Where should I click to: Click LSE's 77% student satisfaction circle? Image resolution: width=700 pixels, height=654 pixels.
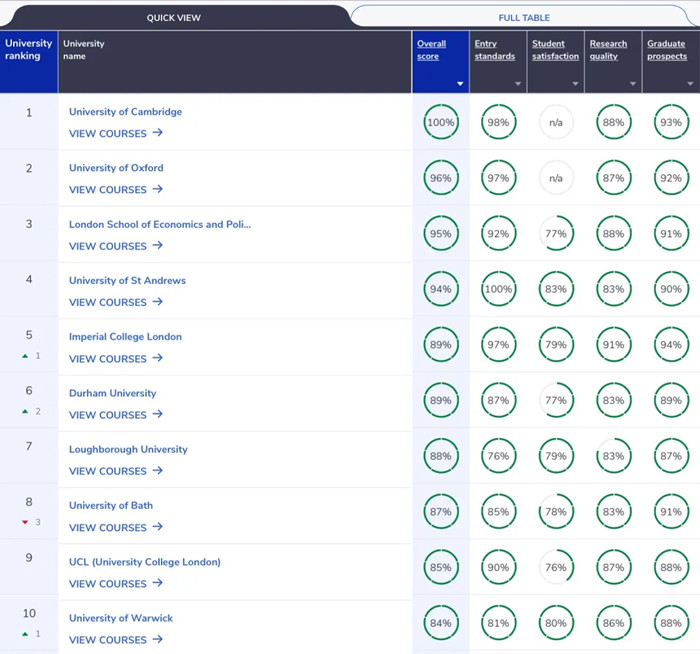tap(556, 233)
